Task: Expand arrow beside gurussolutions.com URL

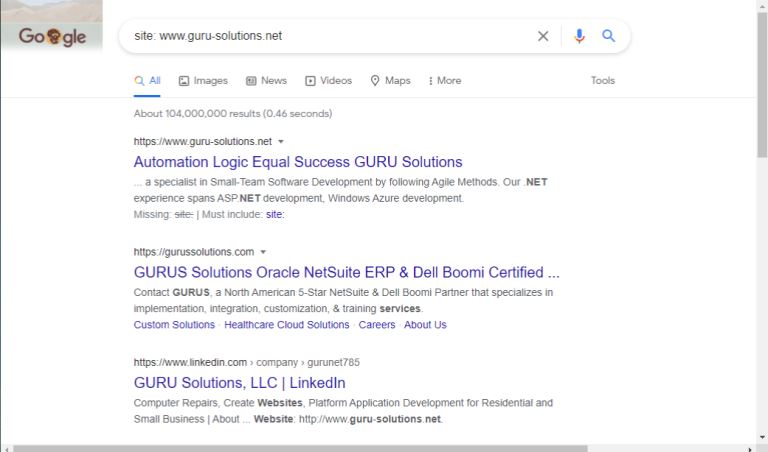Action: tap(263, 252)
